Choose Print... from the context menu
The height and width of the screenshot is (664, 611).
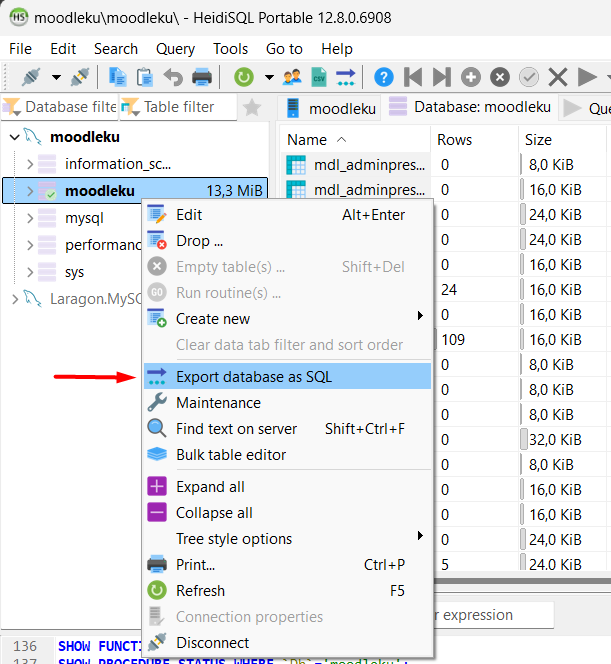click(x=287, y=565)
